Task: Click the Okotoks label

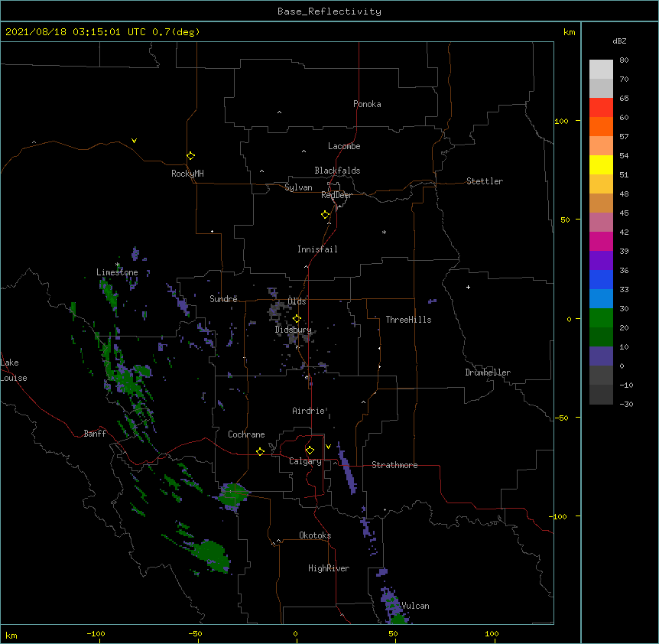Action: (315, 535)
